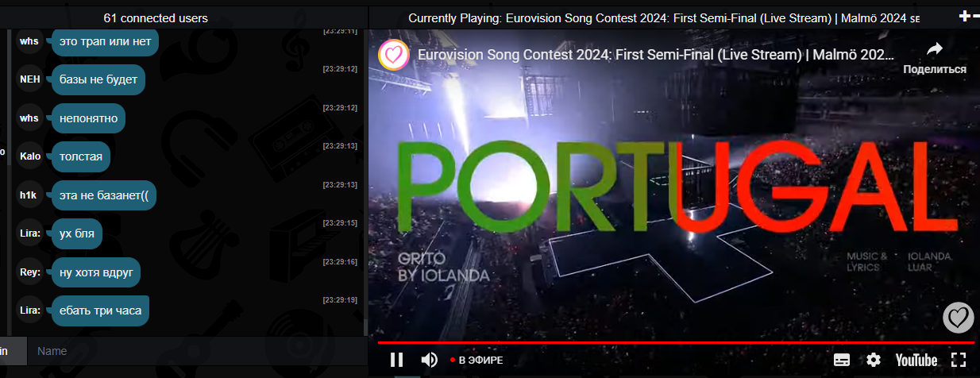Image resolution: width=980 pixels, height=378 pixels.
Task: Switch the video to fullscreen mode
Action: [959, 360]
